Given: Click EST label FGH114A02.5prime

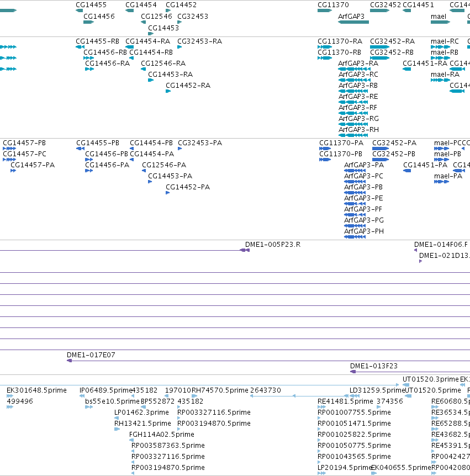Looking at the screenshot, I should pos(161,435).
